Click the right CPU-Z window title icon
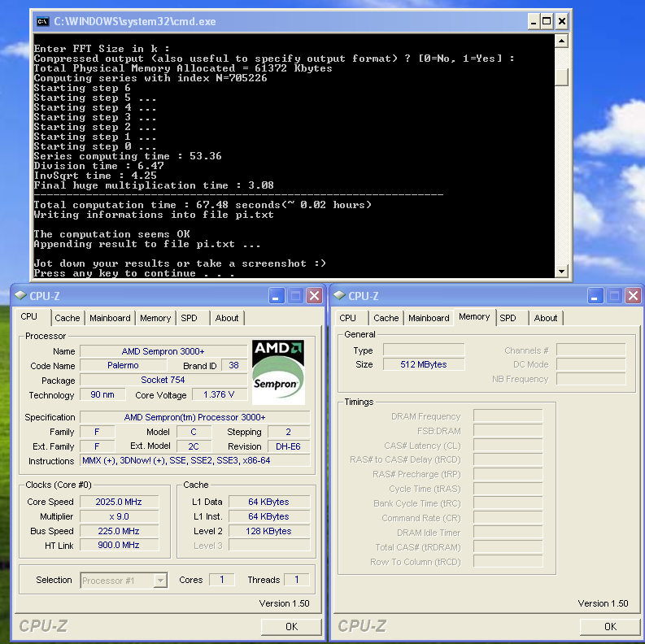Screen dimensions: 645x644 click(x=339, y=295)
